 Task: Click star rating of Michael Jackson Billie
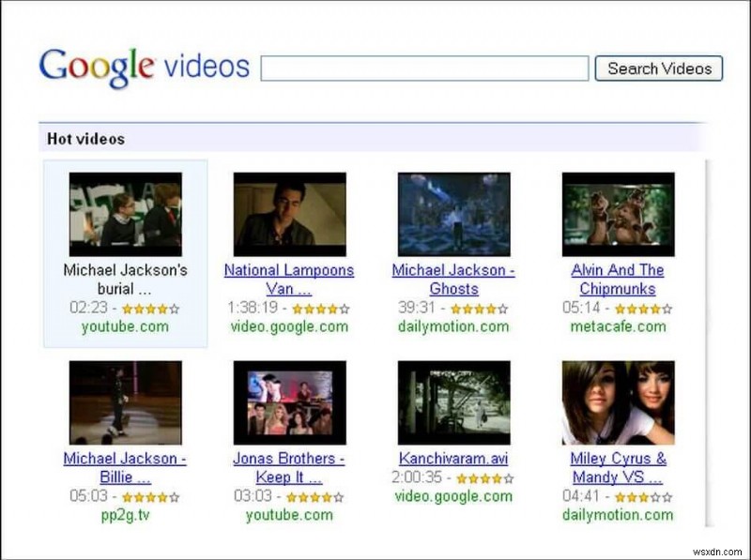coord(151,497)
